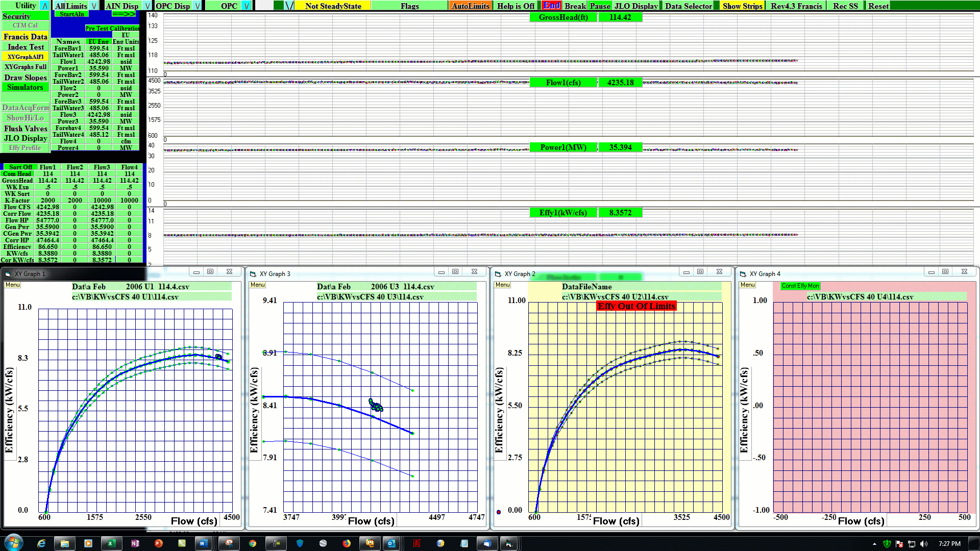Image resolution: width=980 pixels, height=551 pixels.
Task: Click the Windows Start orb
Action: [13, 543]
